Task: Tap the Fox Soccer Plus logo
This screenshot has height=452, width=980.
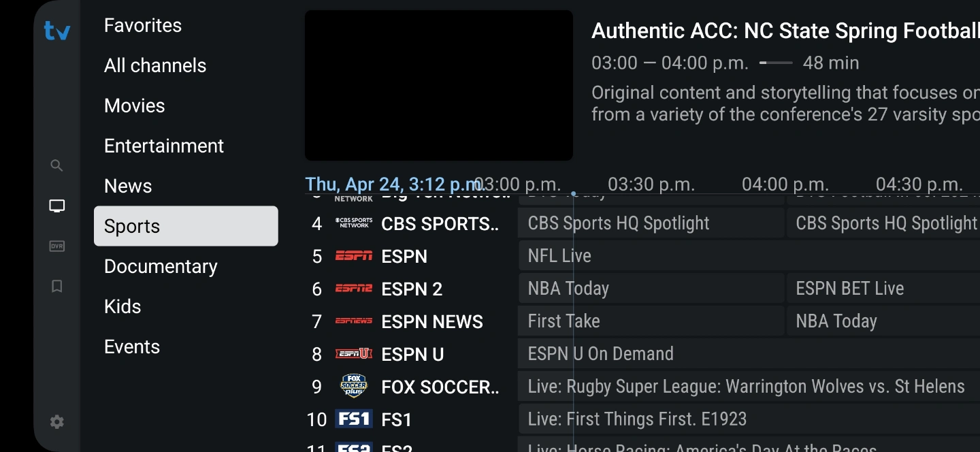Action: [353, 387]
